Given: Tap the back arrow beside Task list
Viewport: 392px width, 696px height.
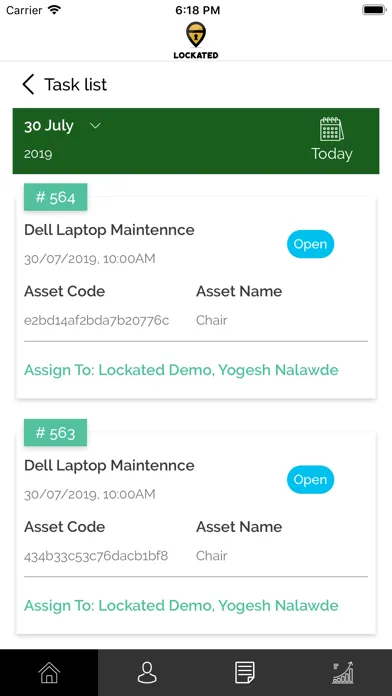Looking at the screenshot, I should click(28, 84).
